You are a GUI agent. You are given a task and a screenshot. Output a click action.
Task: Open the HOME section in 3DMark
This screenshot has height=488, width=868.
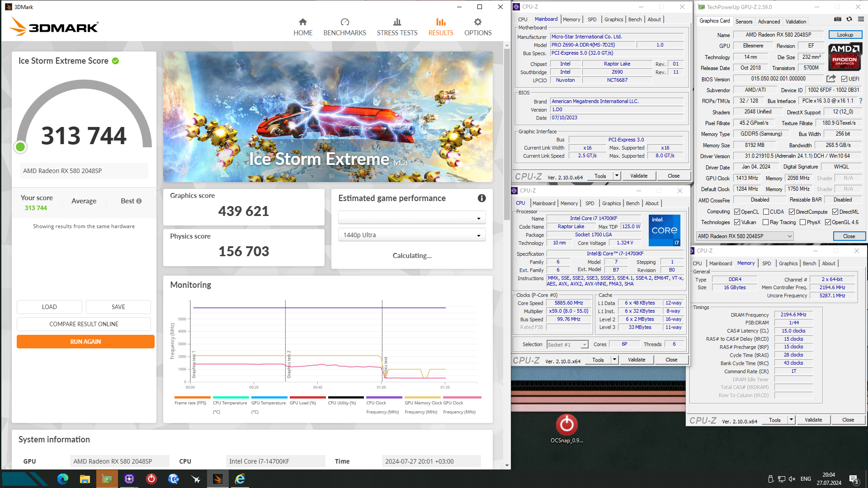click(302, 27)
